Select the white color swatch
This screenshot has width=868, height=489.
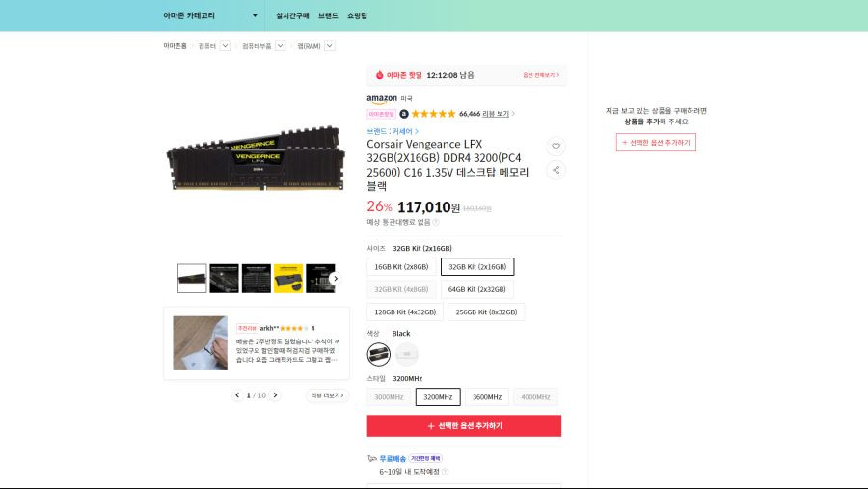pyautogui.click(x=407, y=354)
